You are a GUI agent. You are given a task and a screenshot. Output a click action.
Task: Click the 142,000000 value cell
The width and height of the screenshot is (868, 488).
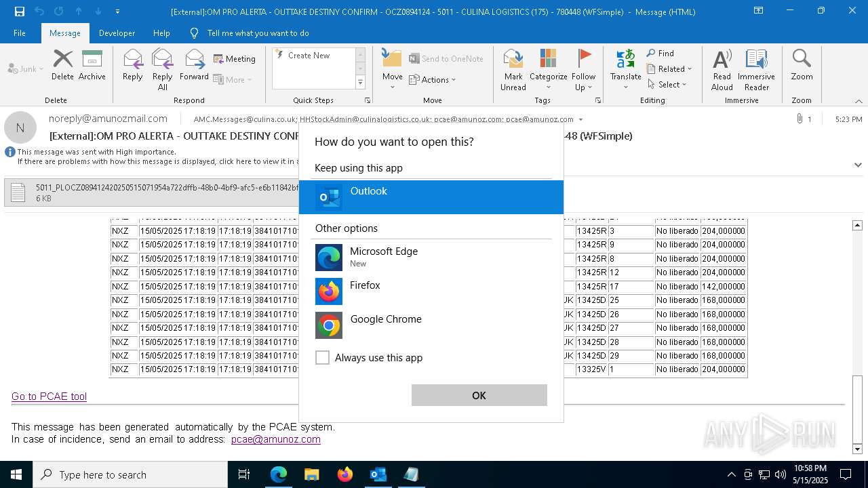tap(724, 286)
